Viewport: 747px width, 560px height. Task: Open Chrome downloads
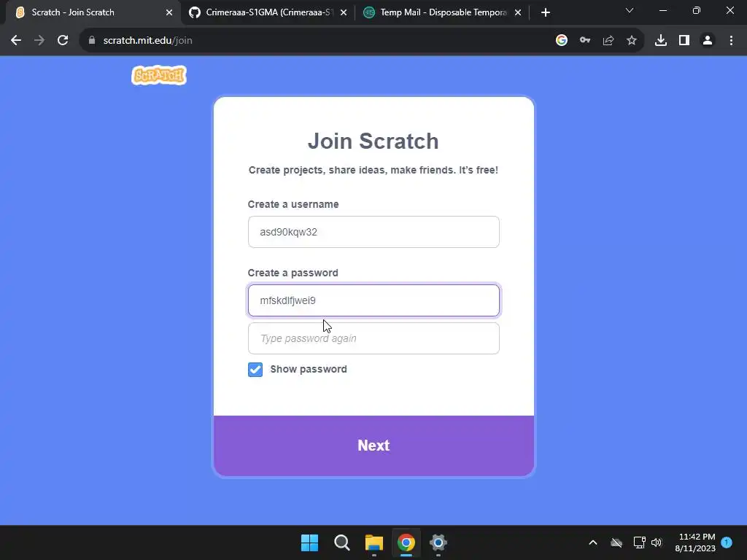coord(661,41)
